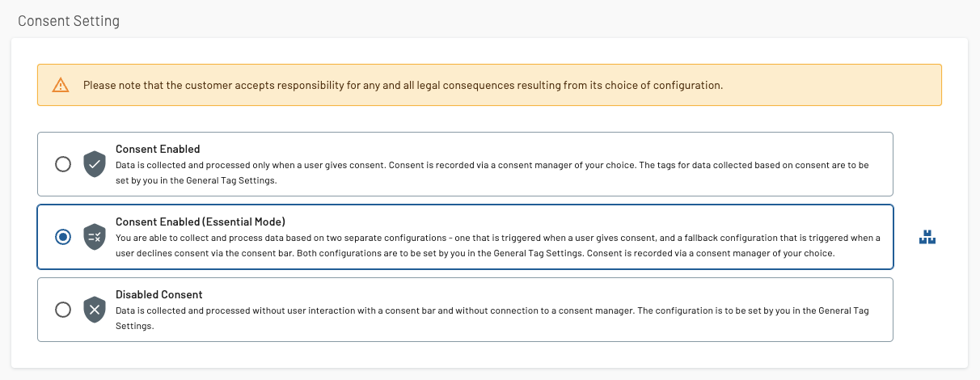Click the 'Consent Setting' section heading
This screenshot has height=380, width=980.
click(x=69, y=21)
